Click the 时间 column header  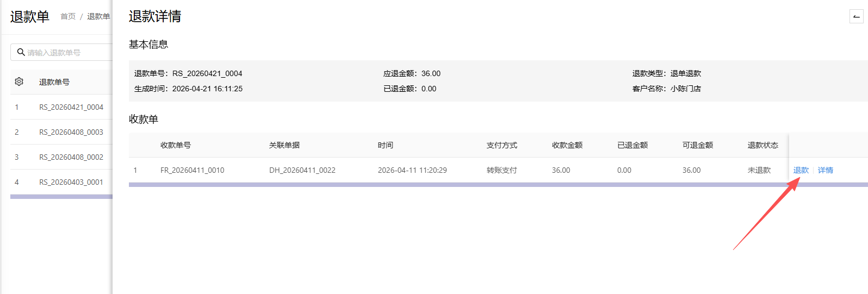click(x=386, y=145)
